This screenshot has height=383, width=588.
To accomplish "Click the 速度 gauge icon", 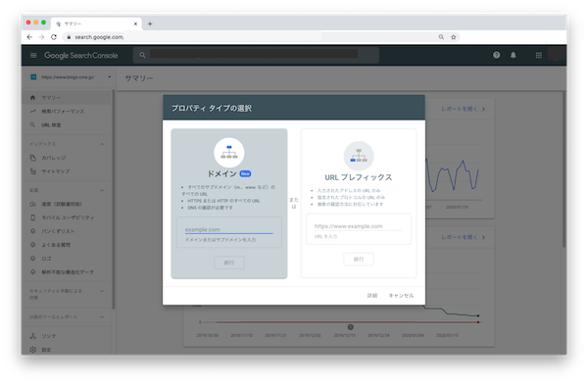I will pos(32,204).
